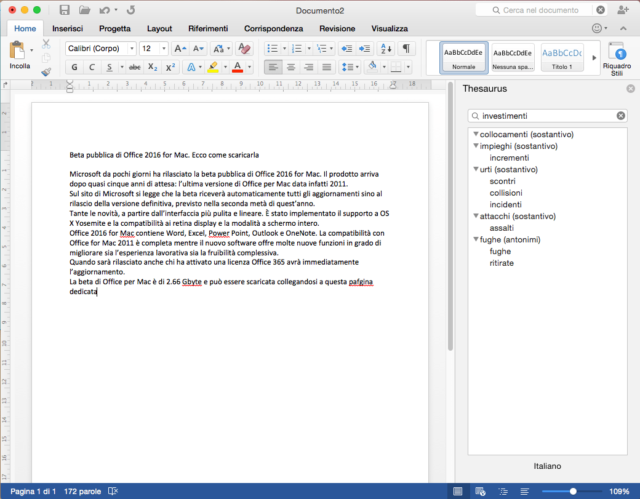Align the paragraph to the right
This screenshot has height=499, width=640.
click(309, 67)
